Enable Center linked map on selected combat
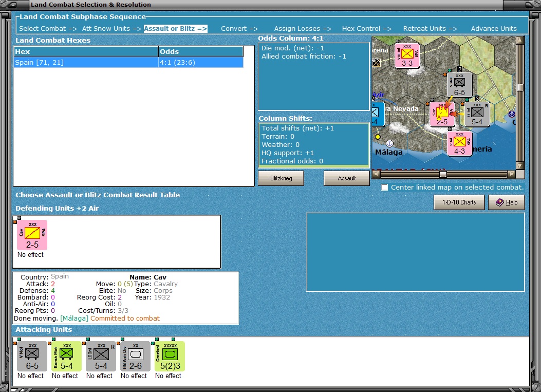The height and width of the screenshot is (392, 541). (385, 188)
